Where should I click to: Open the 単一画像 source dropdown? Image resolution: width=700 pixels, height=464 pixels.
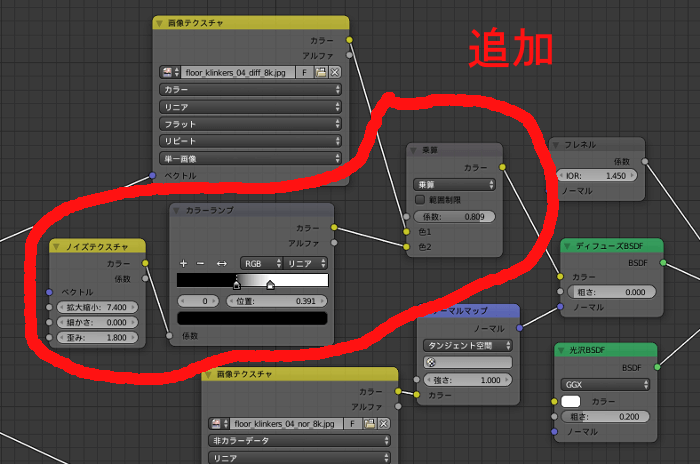point(250,158)
